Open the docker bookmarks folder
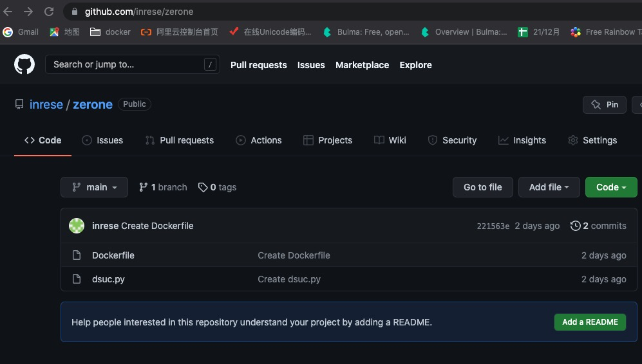The height and width of the screenshot is (364, 642). tap(110, 32)
